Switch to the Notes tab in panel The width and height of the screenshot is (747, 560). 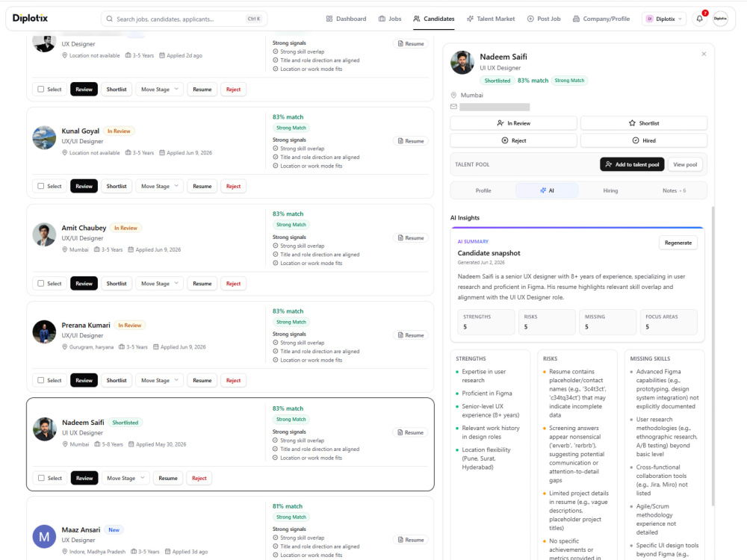(x=674, y=190)
